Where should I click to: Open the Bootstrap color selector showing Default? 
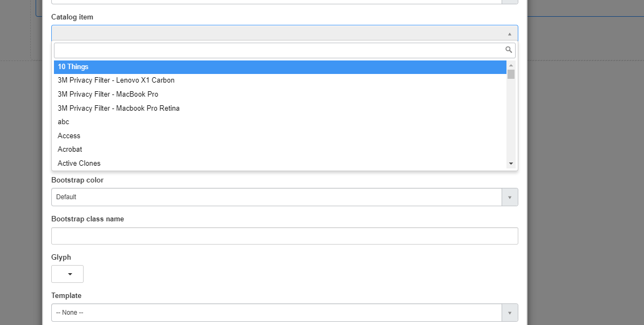point(270,197)
